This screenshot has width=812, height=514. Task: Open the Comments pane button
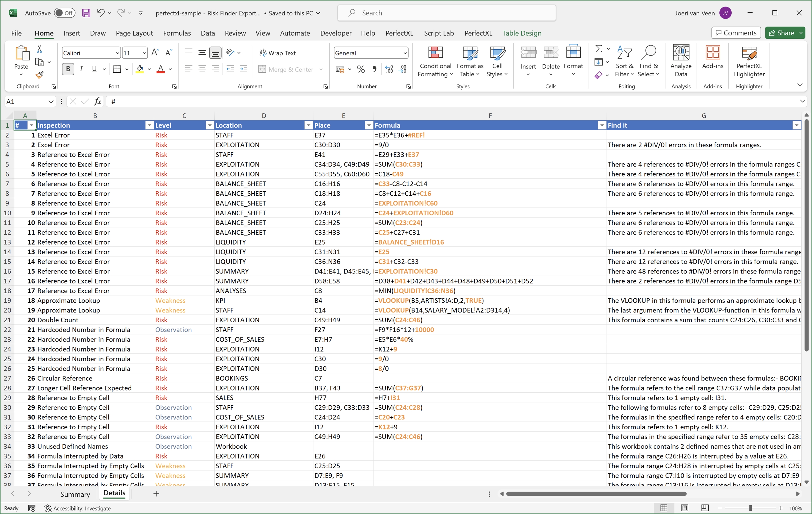736,33
